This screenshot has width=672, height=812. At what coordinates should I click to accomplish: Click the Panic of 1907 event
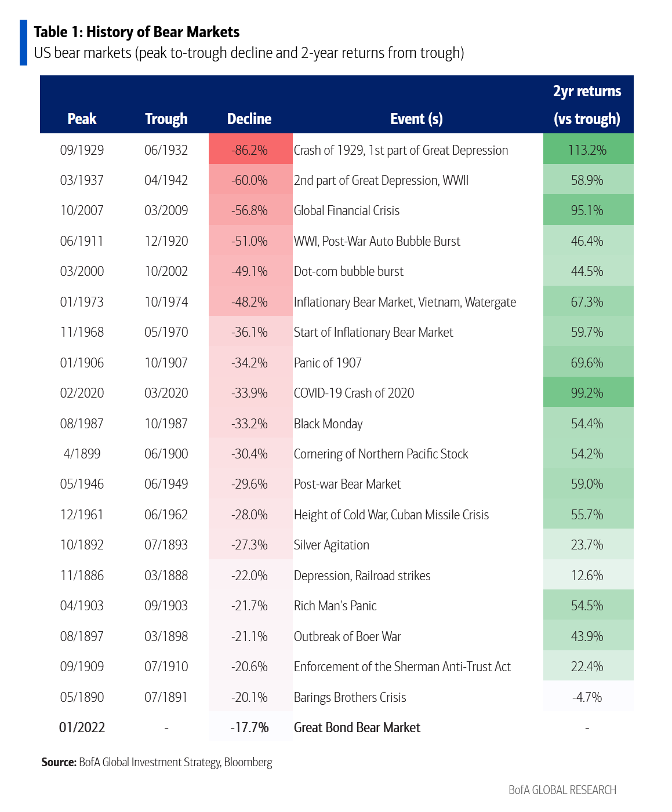328,363
